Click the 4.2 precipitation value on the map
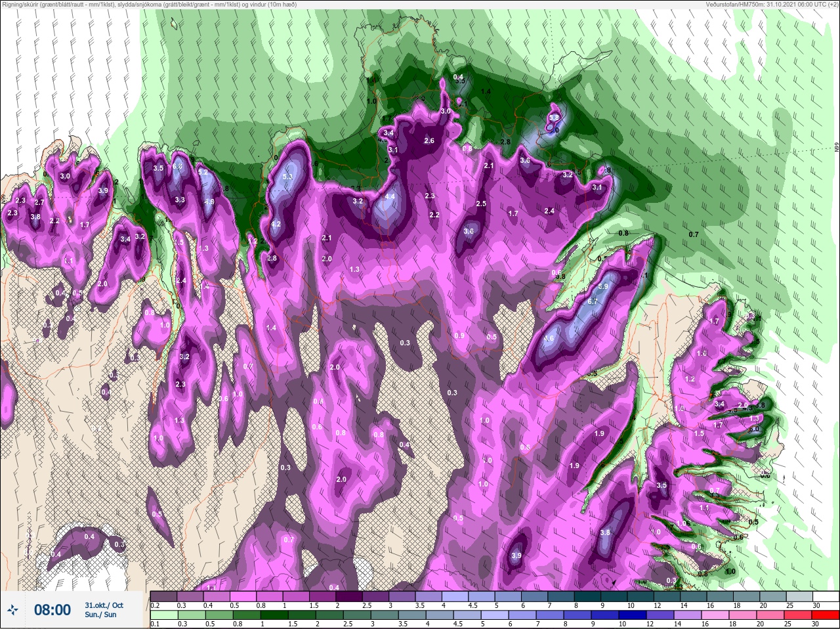Screen dimensions: 840x629 276,224
